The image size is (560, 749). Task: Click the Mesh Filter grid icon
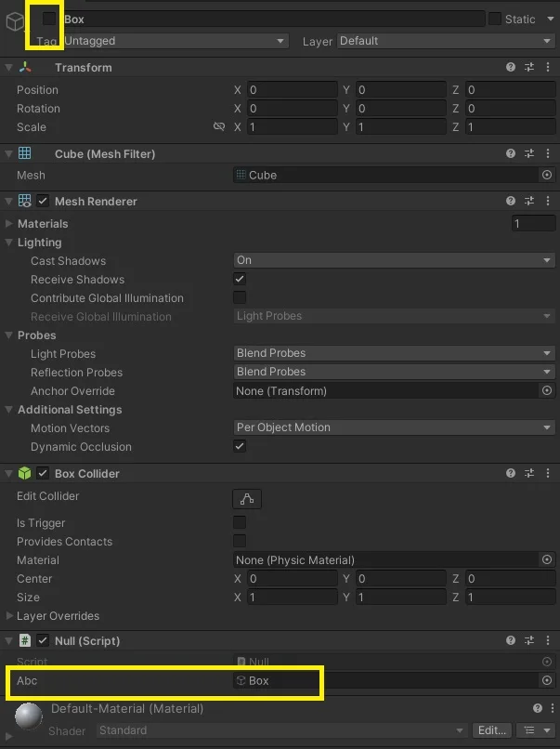click(24, 152)
